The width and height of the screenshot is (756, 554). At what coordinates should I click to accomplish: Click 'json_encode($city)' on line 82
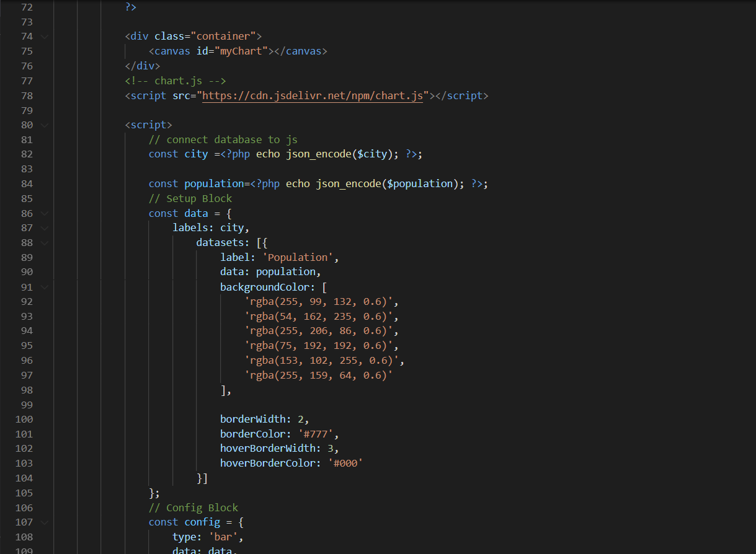(340, 154)
